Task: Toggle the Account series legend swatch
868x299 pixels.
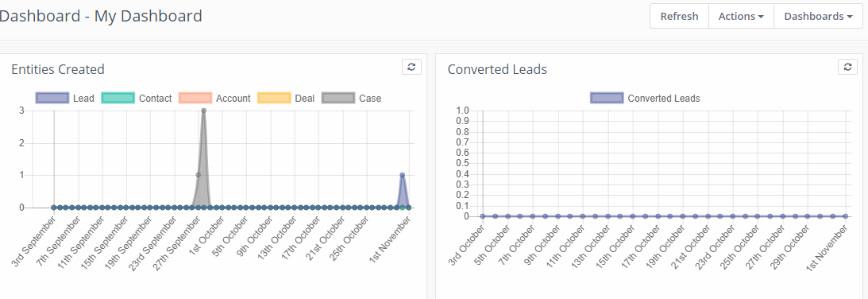Action: pos(195,98)
